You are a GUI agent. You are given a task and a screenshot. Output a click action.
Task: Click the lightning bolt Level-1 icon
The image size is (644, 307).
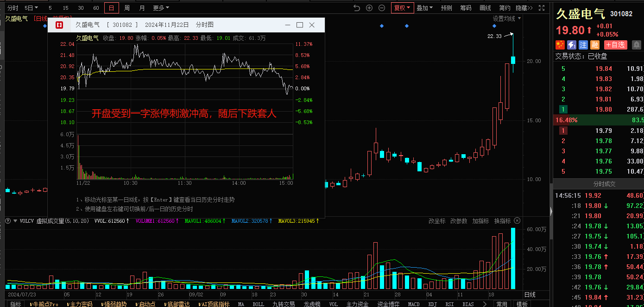(x=572, y=44)
